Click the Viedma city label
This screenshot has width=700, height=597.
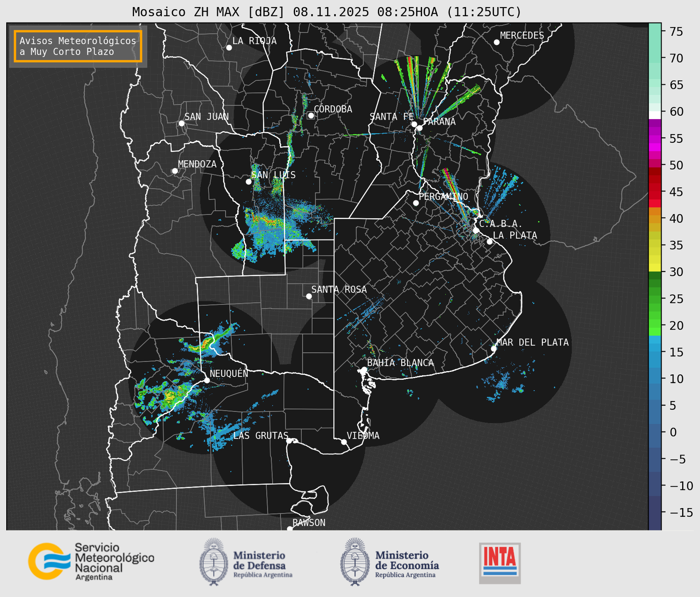[x=363, y=436]
